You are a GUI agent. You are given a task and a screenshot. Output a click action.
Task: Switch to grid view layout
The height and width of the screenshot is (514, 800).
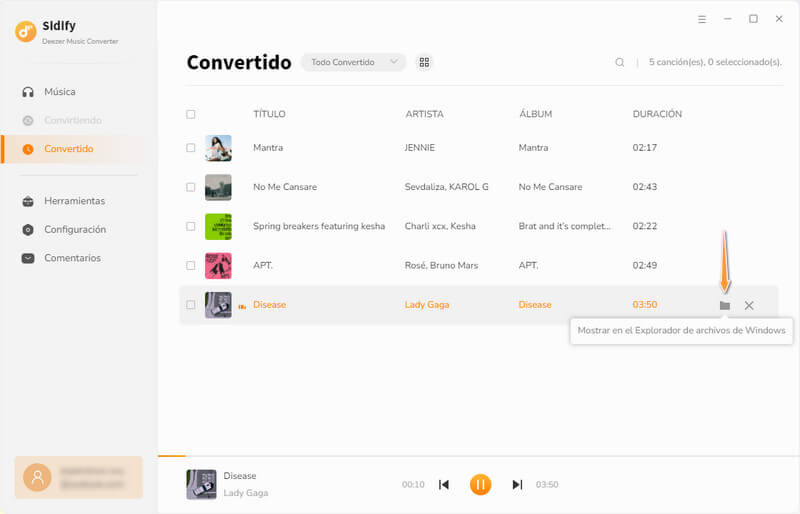[424, 62]
